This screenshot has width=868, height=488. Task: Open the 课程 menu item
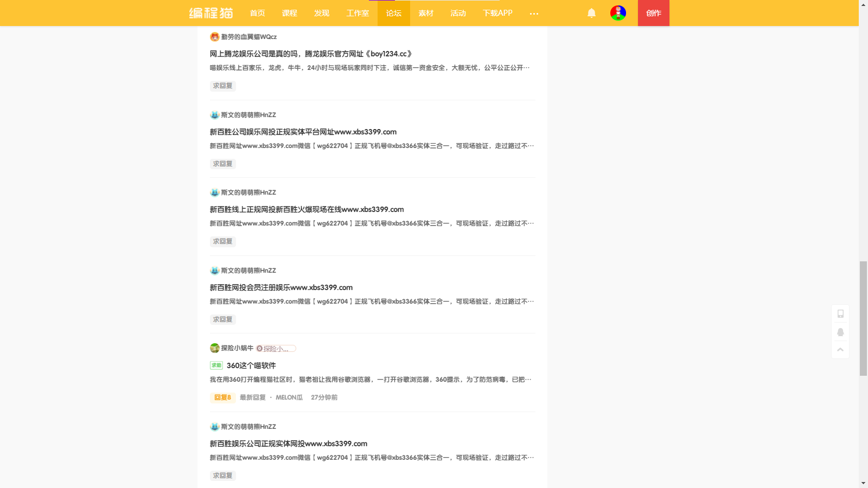coord(290,13)
